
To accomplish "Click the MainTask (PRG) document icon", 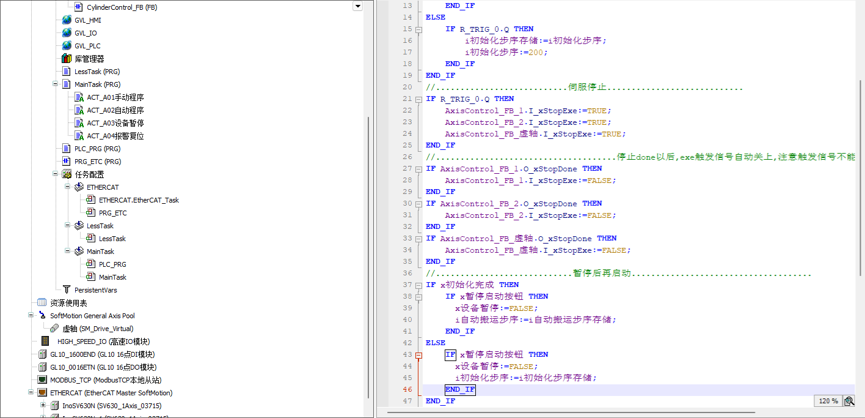I will 66,84.
